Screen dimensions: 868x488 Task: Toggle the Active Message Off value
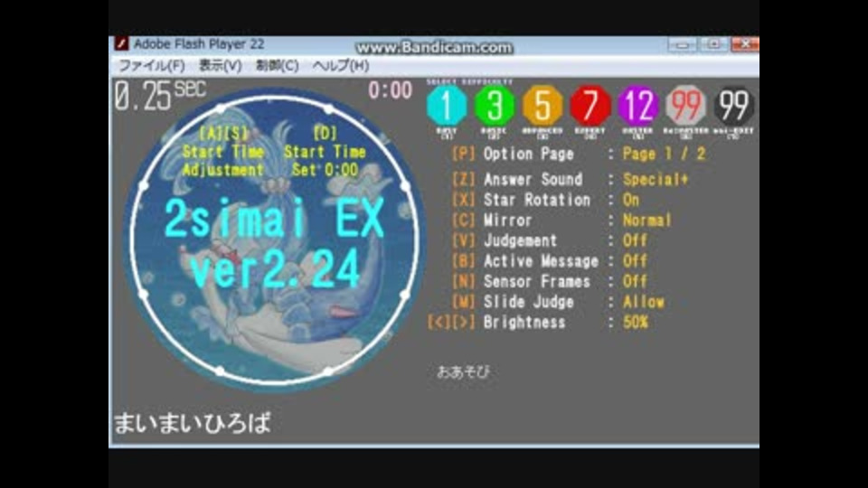point(635,261)
